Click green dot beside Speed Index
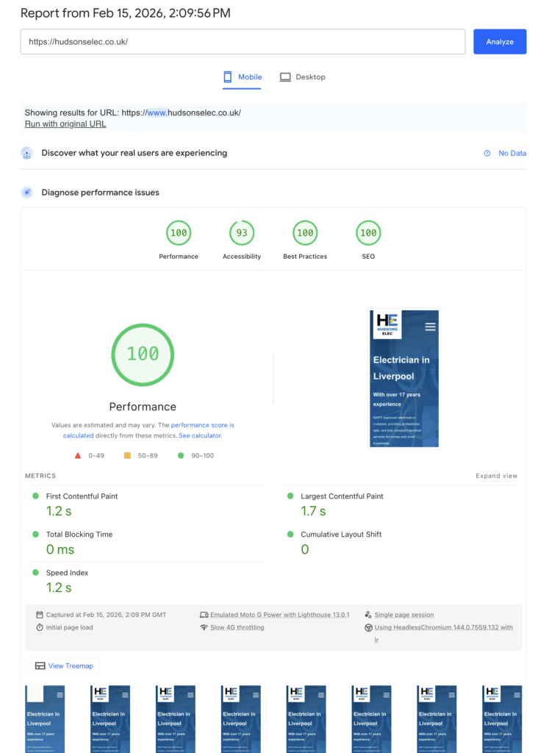The image size is (560, 753). point(35,572)
